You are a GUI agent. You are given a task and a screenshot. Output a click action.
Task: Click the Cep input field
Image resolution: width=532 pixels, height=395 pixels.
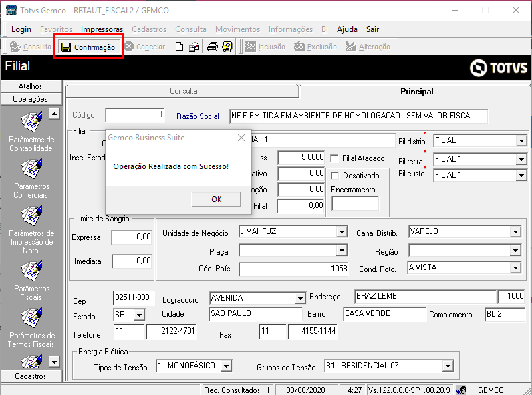coord(134,298)
